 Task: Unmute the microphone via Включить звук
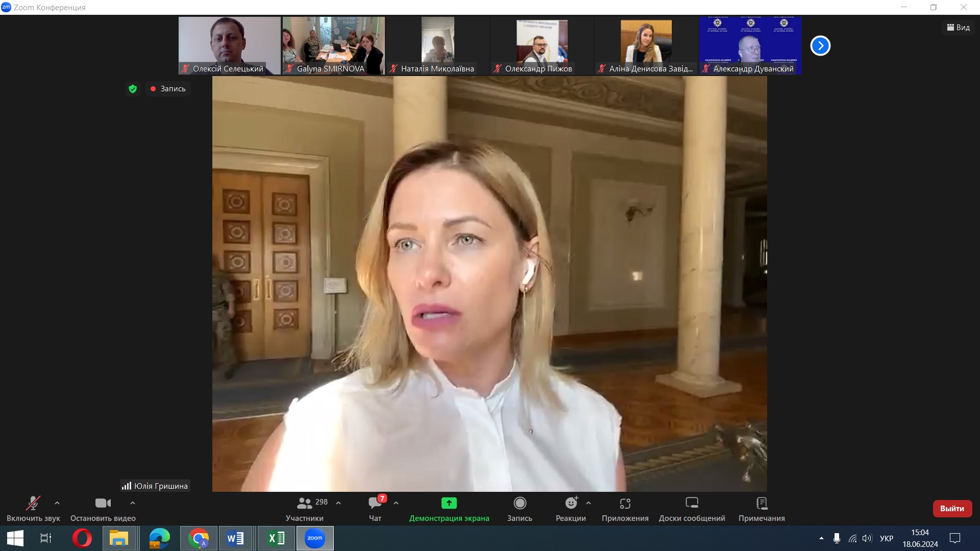click(33, 504)
